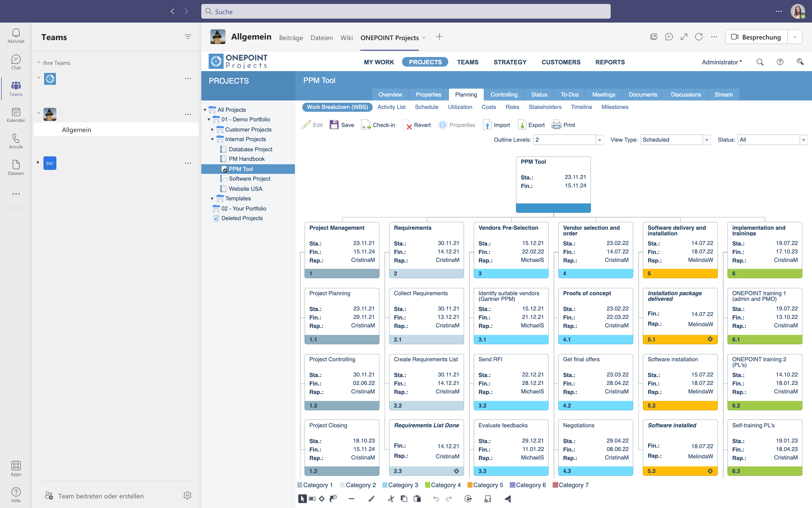Open the Besprechung dropdown arrow
812x508 pixels.
pyautogui.click(x=795, y=37)
